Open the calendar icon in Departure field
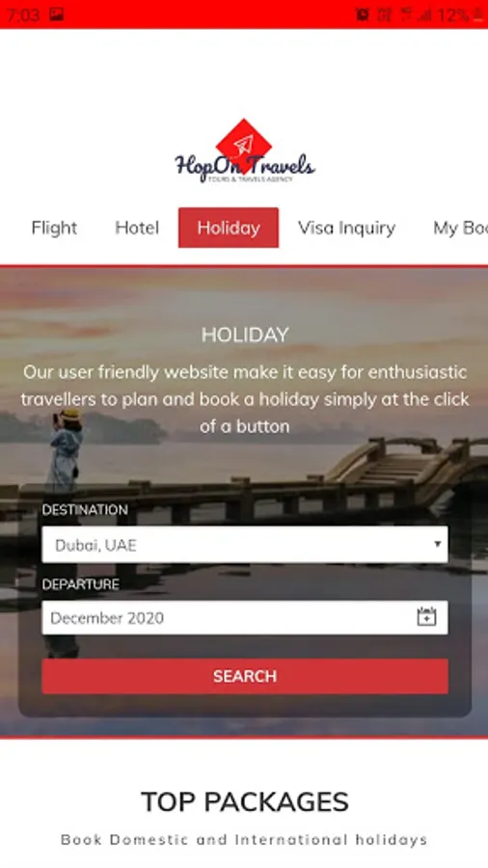 click(426, 616)
